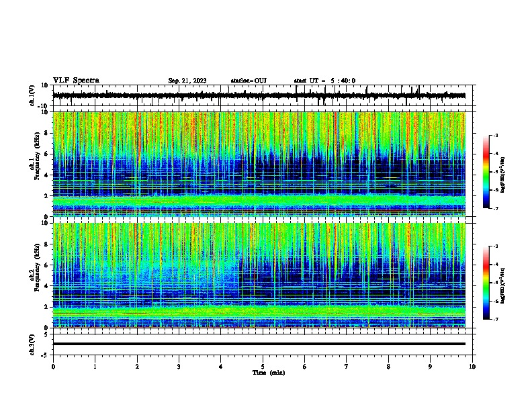Click the time axis tick label "6"

click(305, 367)
